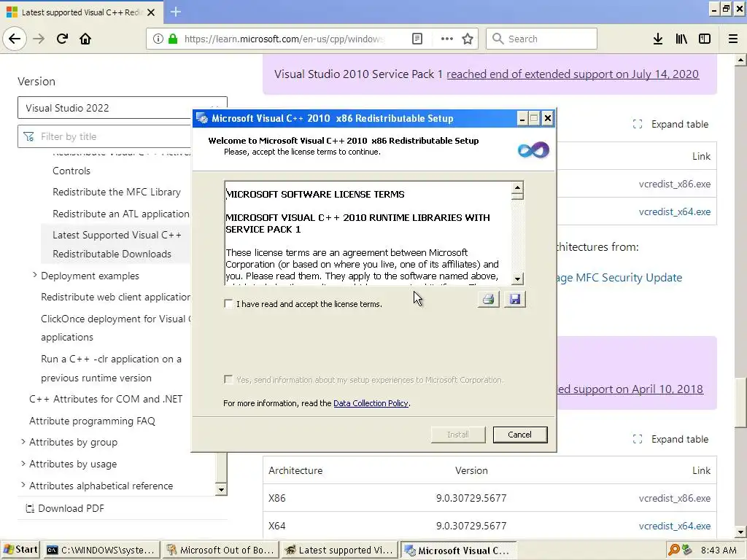Click the green system tray icon

pos(686,550)
